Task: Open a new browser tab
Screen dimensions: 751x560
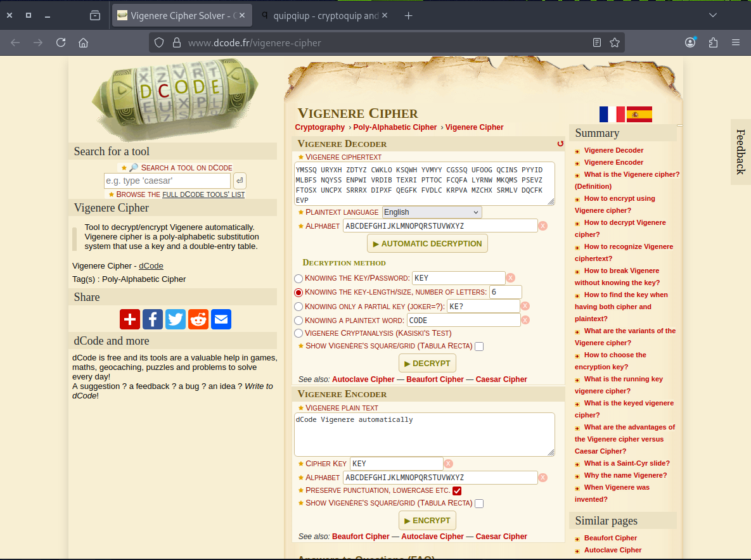Action: click(x=409, y=15)
